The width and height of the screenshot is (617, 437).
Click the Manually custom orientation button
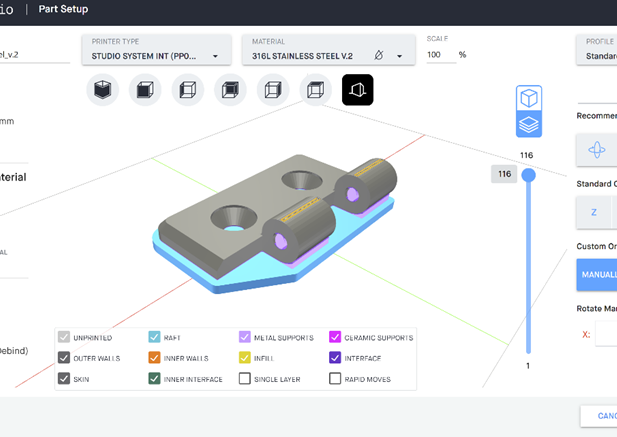pos(597,273)
